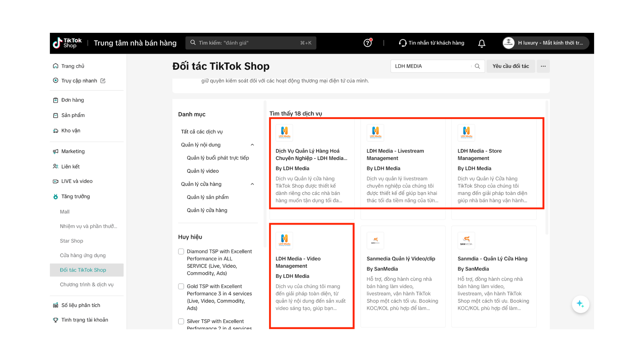Image resolution: width=644 pixels, height=362 pixels.
Task: Click the H luxury shop avatar
Action: 508,43
